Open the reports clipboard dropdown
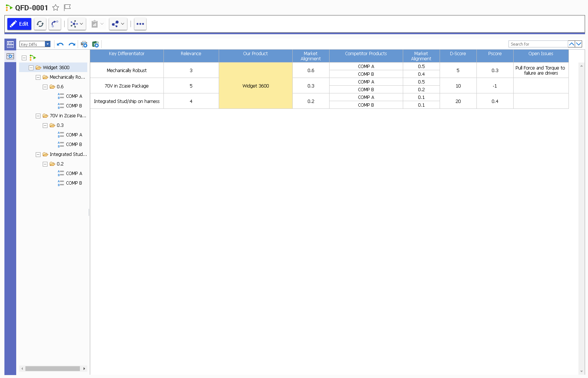The height and width of the screenshot is (378, 588). click(98, 24)
